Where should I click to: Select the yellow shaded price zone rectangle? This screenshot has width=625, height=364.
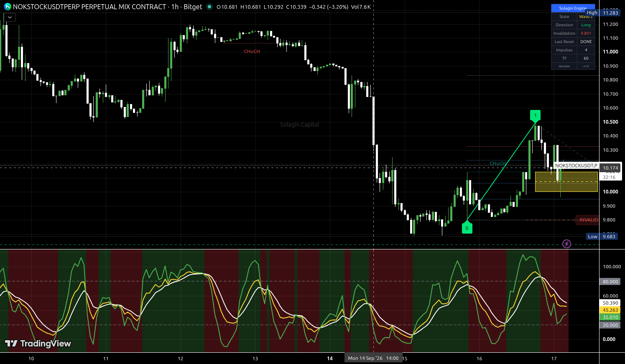[566, 182]
